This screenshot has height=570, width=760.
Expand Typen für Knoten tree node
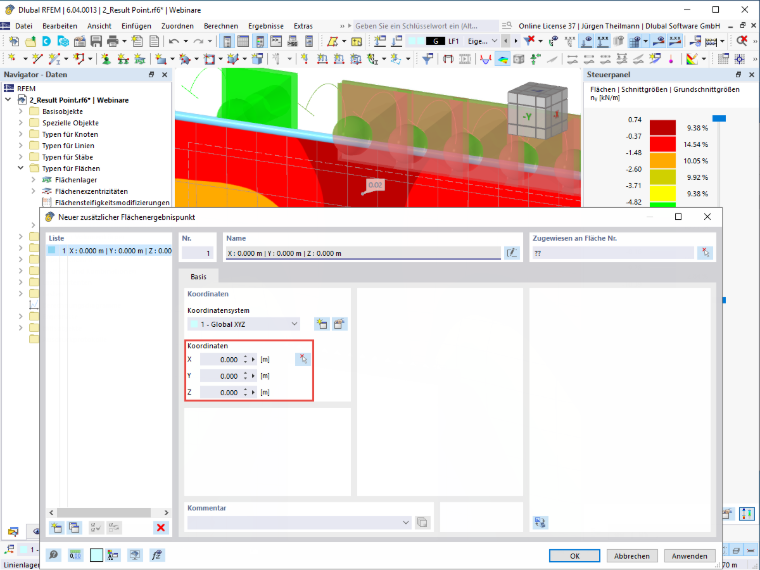click(20, 134)
